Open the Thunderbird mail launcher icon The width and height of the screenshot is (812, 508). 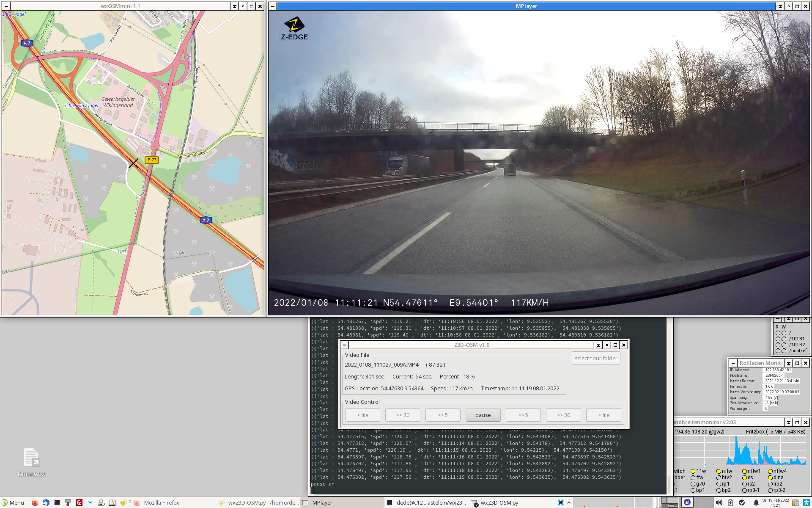[x=46, y=502]
